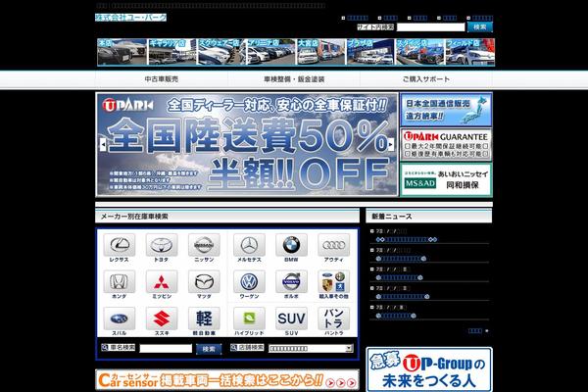The width and height of the screenshot is (588, 392).
Task: Click the 全国陸送費50% main banner
Action: tap(247, 144)
